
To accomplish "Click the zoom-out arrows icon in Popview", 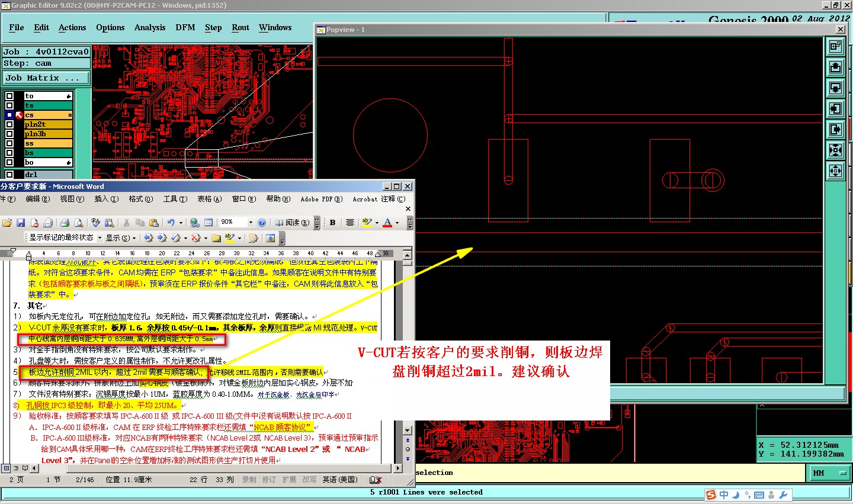I will [x=835, y=171].
